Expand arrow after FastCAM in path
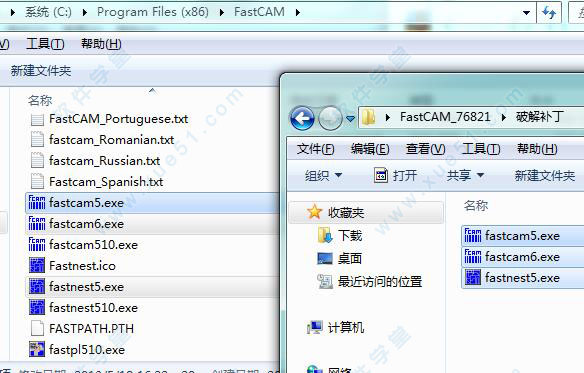Image resolution: width=584 pixels, height=373 pixels. pyautogui.click(x=298, y=13)
